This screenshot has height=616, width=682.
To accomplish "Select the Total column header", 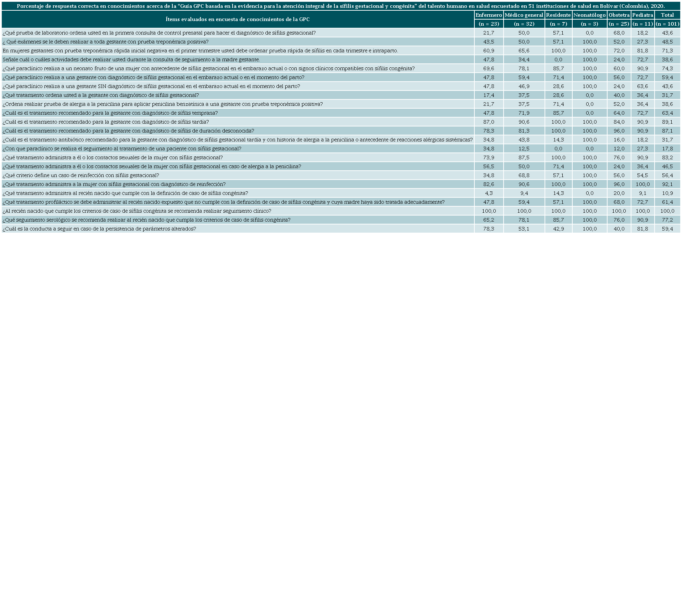I will click(667, 15).
